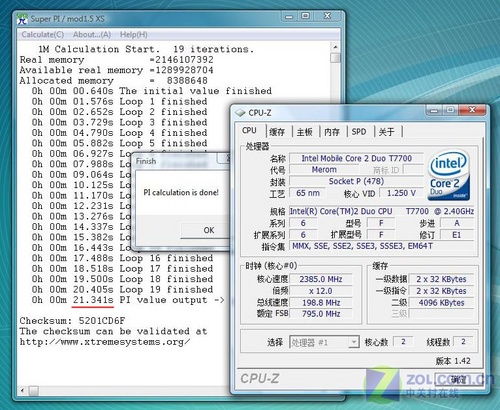Switch to the 内存 tab in CPU-Z
500x410 pixels.
click(332, 132)
